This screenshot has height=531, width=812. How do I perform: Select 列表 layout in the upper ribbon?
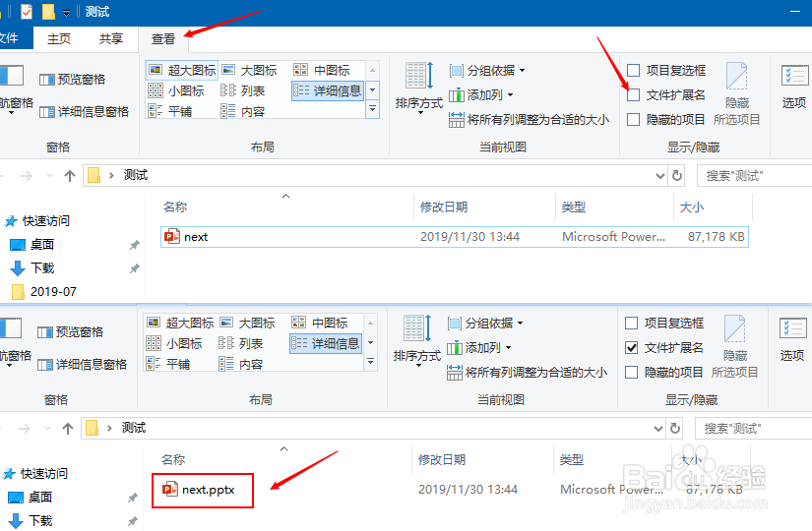tap(243, 91)
